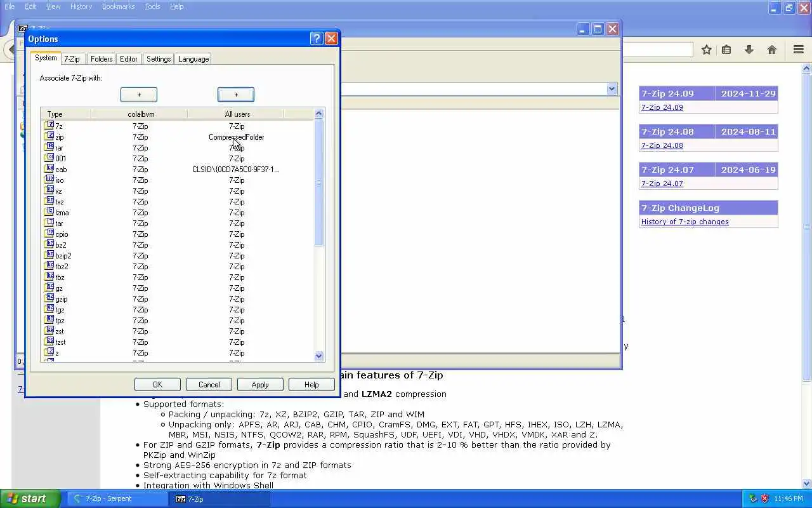
Task: Click plus button above colalbvm column
Action: point(139,95)
